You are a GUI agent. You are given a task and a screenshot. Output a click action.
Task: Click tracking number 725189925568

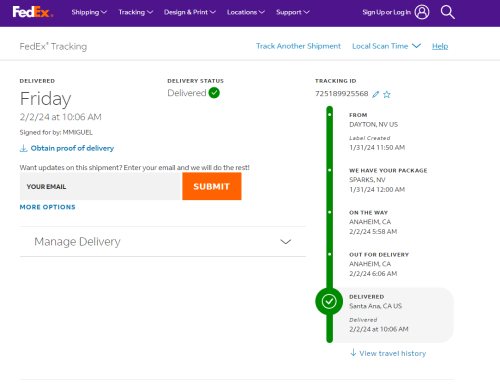(342, 94)
